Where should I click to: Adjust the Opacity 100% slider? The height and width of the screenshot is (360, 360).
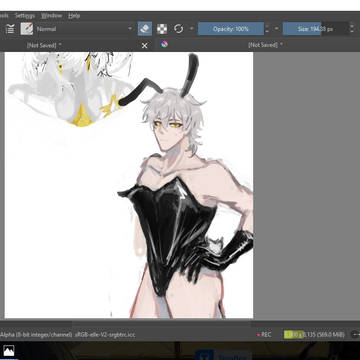[231, 29]
